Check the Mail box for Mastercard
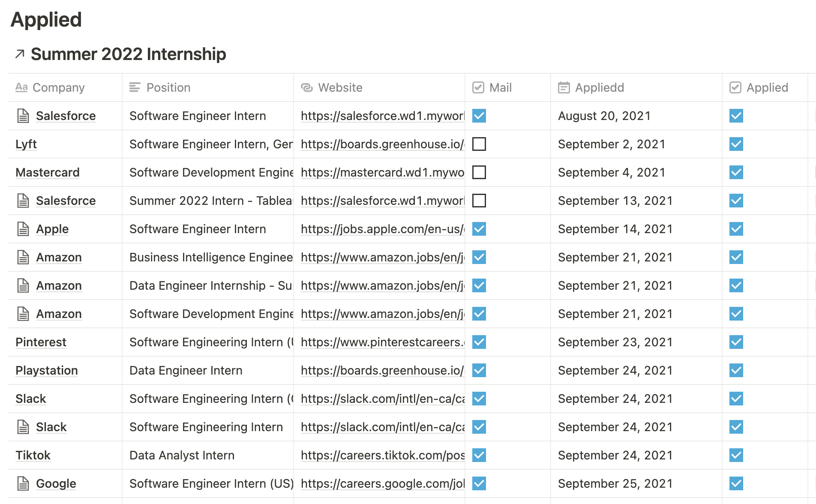This screenshot has height=504, width=816. point(479,172)
